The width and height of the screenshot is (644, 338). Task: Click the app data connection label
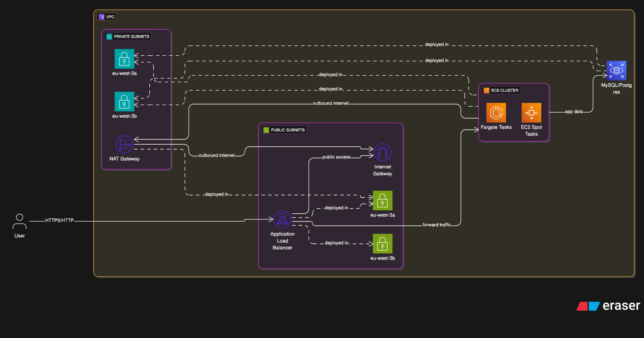(x=573, y=112)
